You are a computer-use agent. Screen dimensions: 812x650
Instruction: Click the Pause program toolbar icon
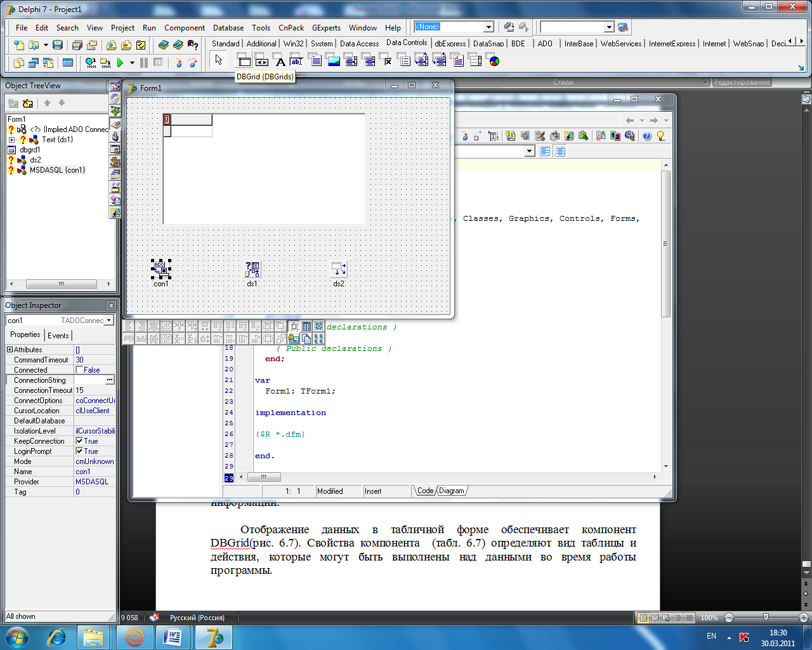(144, 62)
